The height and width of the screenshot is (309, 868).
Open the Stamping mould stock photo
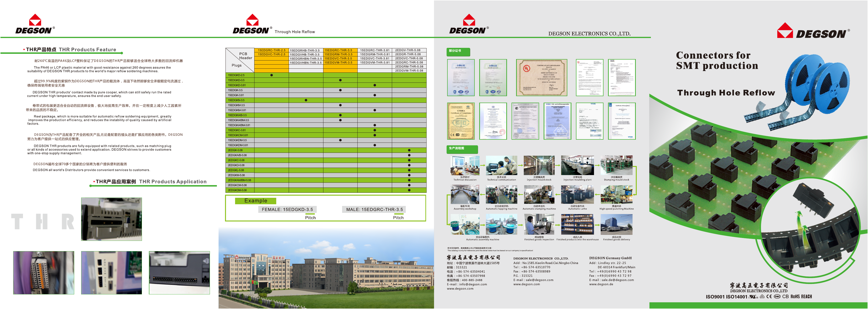coord(616,165)
